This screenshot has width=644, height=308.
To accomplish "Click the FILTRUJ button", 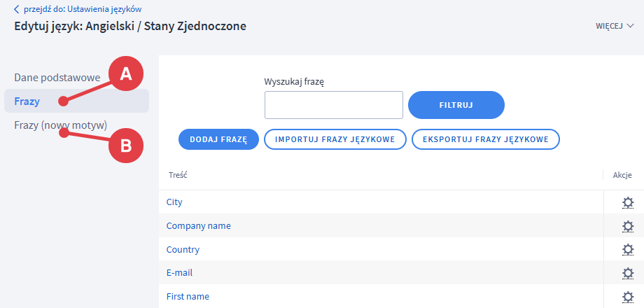I will 456,105.
